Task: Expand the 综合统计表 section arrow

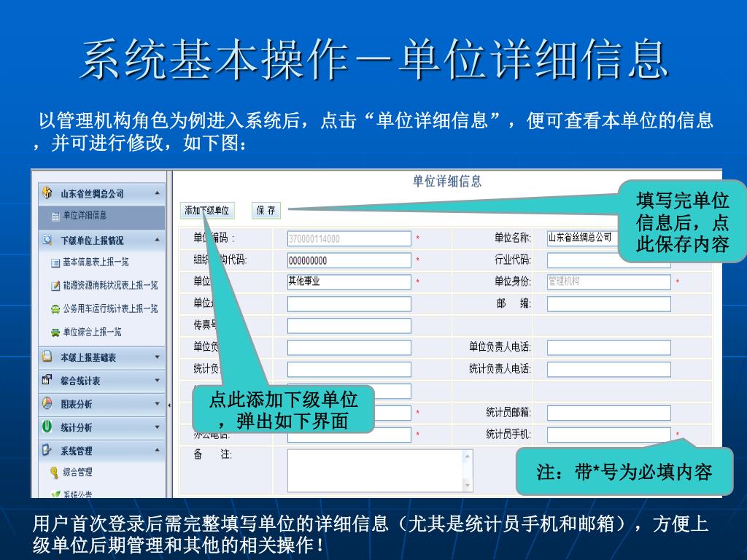Action: click(x=158, y=379)
